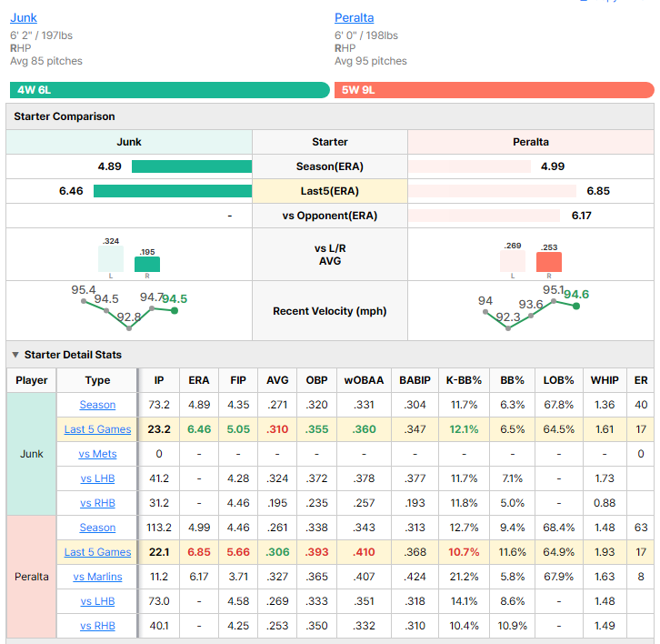
Task: Open Peralta's vs RHB link
Action: [x=97, y=626]
